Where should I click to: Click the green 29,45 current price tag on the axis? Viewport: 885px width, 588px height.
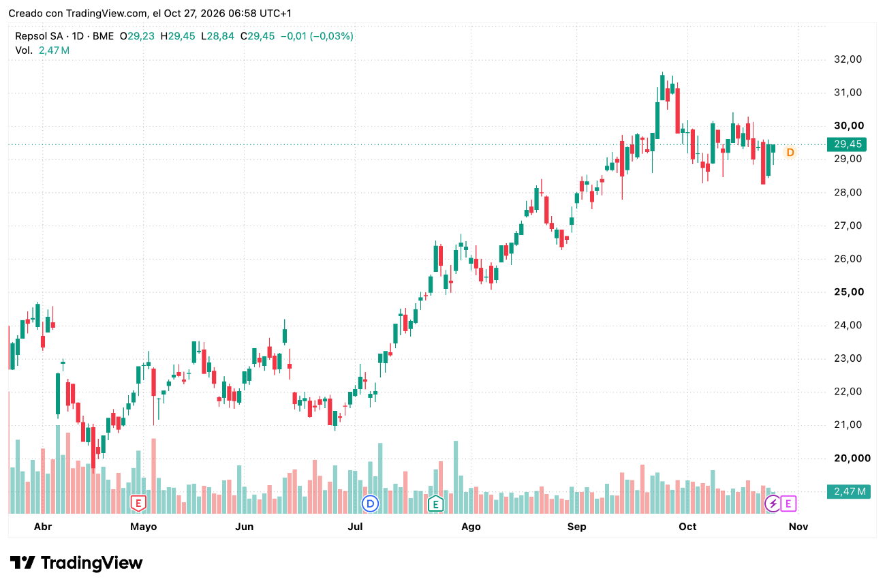(x=848, y=144)
